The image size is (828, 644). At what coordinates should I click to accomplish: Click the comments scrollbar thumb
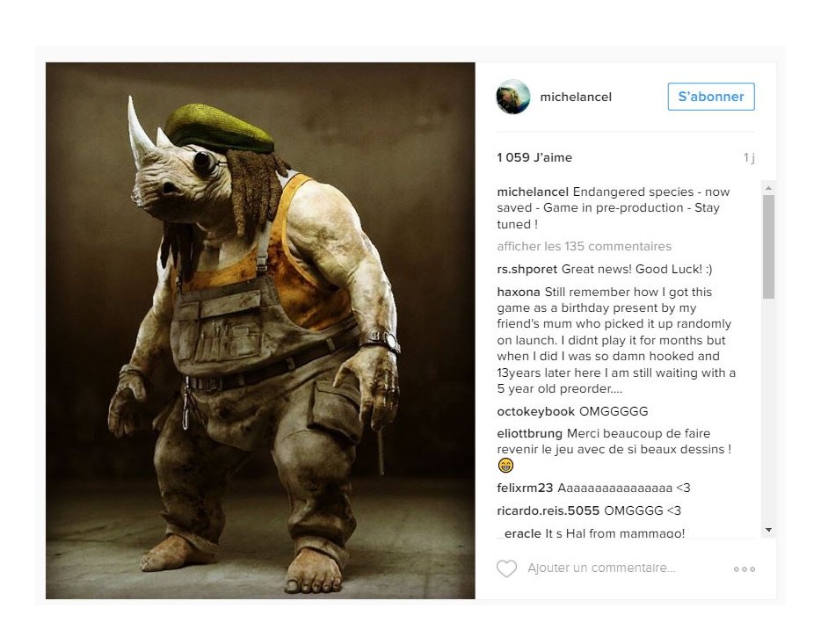pyautogui.click(x=768, y=247)
